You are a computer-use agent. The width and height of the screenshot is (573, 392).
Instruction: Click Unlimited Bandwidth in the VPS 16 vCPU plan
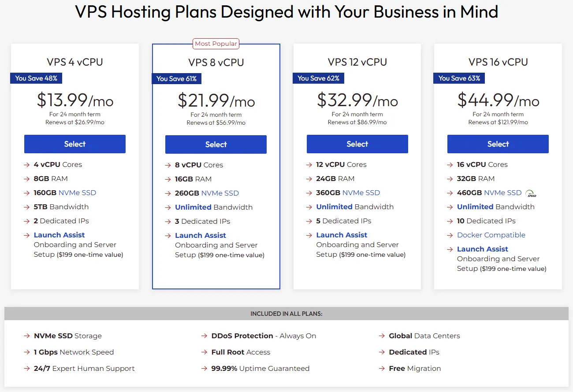[496, 207]
